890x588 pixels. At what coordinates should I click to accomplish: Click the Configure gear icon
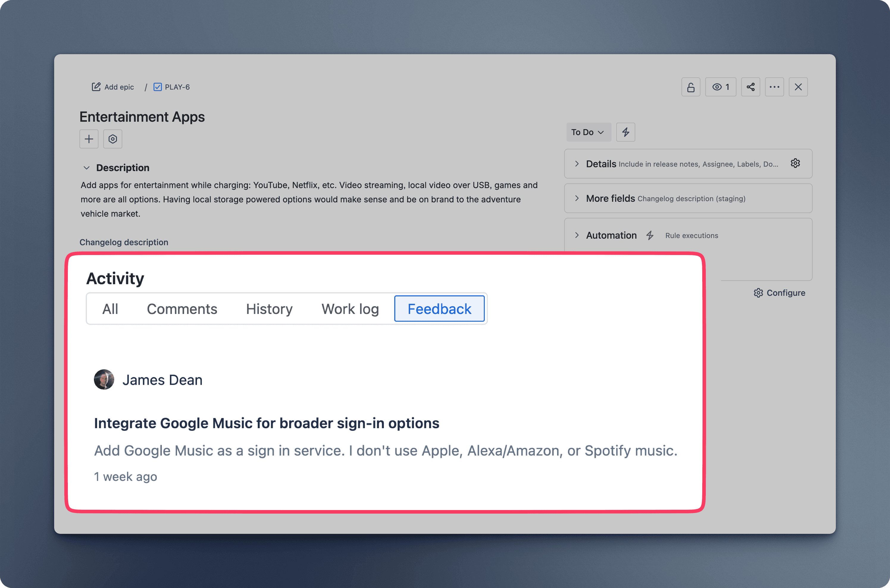(758, 293)
